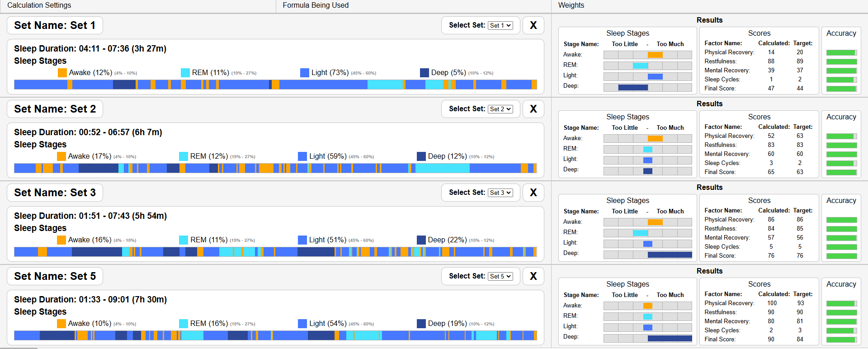
Task: Click the cyan REM legend swatch in Set 2
Action: pyautogui.click(x=184, y=156)
